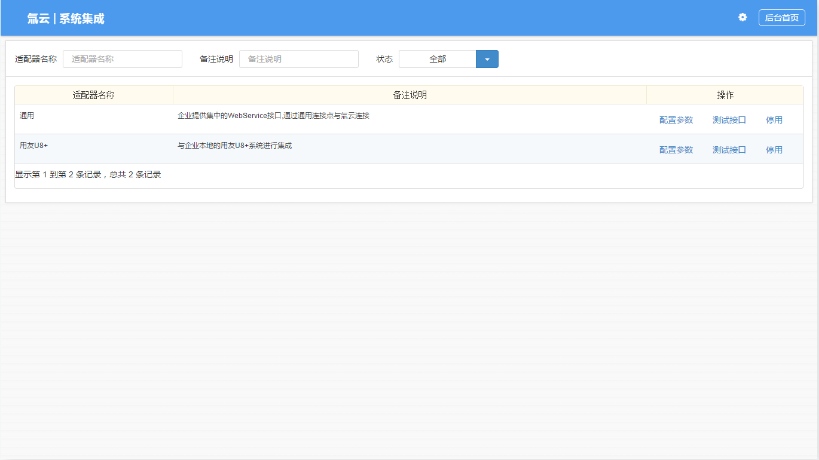This screenshot has height=460, width=819.
Task: Focus the 备注说明 search field
Action: click(x=299, y=59)
